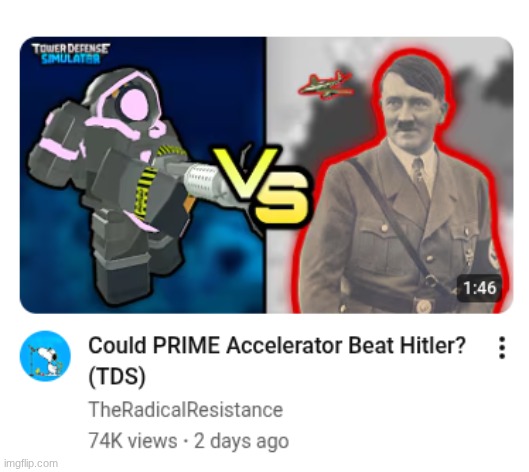Open TheRadicalResistance channel name link

186,409
